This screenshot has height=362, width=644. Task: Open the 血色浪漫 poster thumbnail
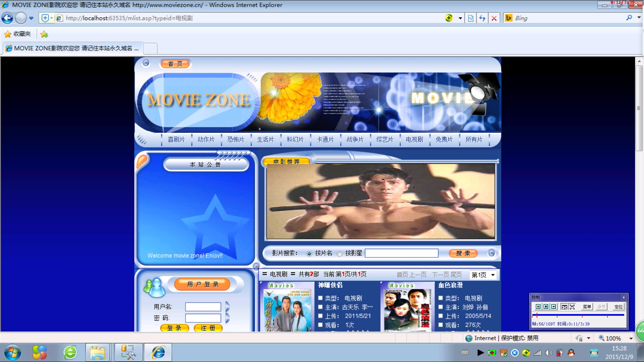407,307
